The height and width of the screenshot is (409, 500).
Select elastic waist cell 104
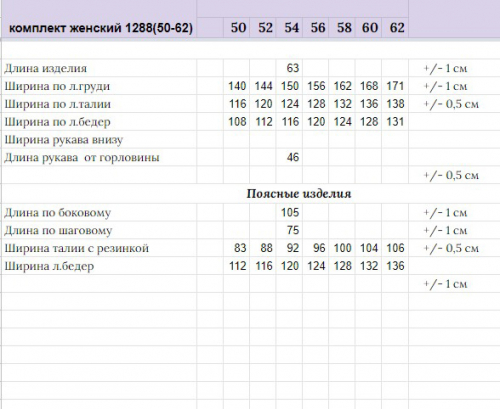click(x=368, y=248)
